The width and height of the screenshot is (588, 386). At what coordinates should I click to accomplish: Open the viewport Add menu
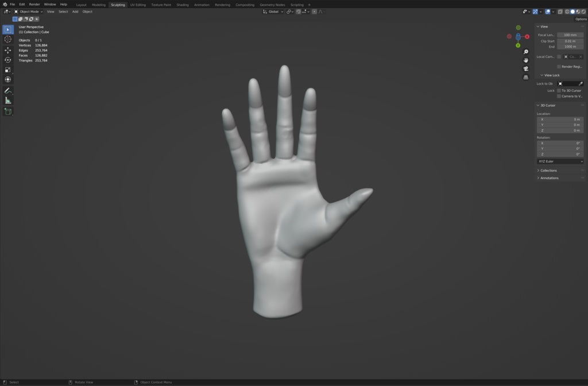tap(75, 11)
